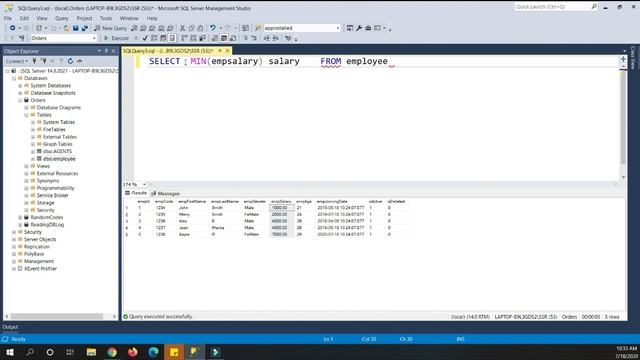Open the View menu
640x360 pixels.
[42, 18]
